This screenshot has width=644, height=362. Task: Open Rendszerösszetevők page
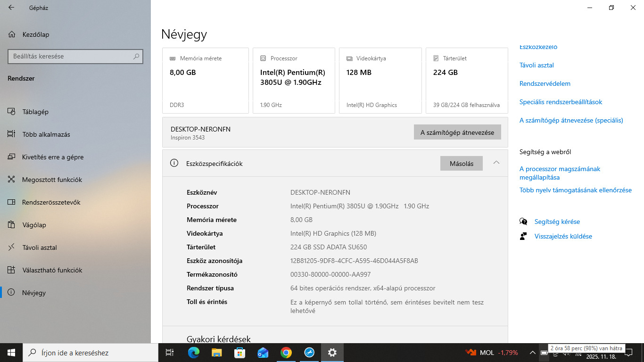(x=75, y=202)
